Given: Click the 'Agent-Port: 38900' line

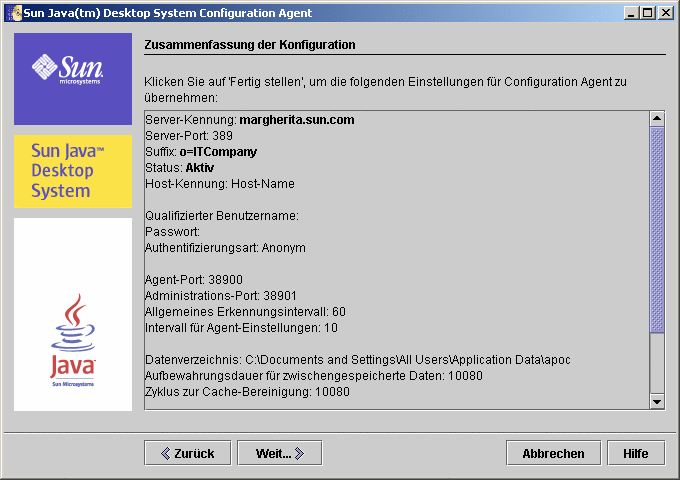Looking at the screenshot, I should pyautogui.click(x=194, y=280).
